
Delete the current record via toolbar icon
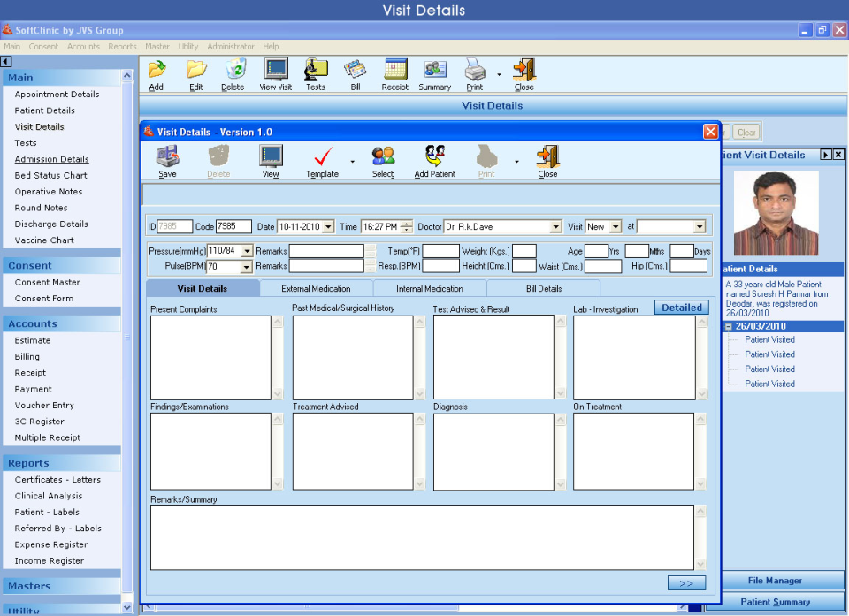click(233, 73)
